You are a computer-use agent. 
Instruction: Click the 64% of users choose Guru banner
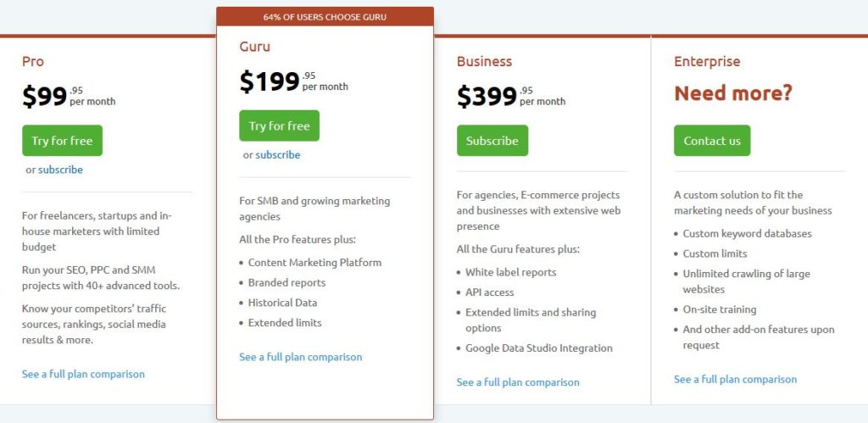coord(325,17)
